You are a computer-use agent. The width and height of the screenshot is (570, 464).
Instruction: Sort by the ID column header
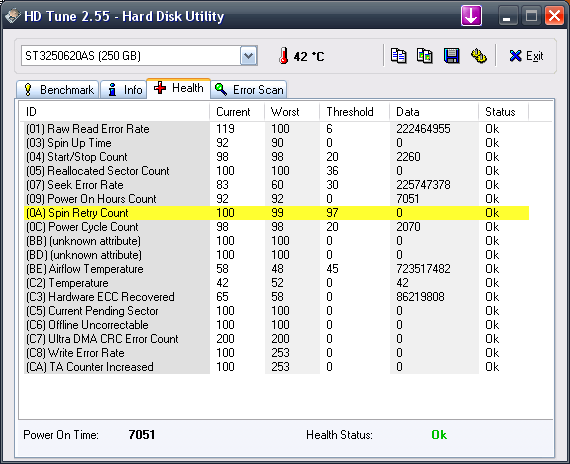pos(114,112)
